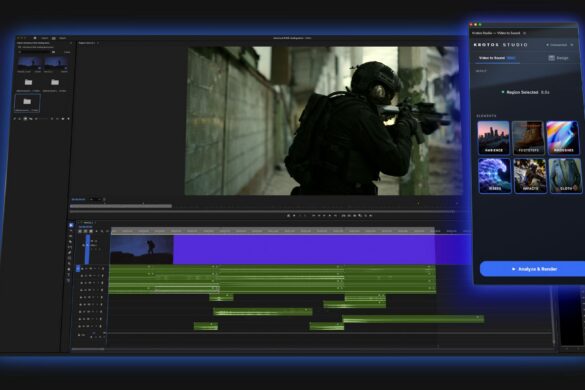Image resolution: width=585 pixels, height=390 pixels.
Task: Click the sequence tab above the timeline
Action: (89, 223)
